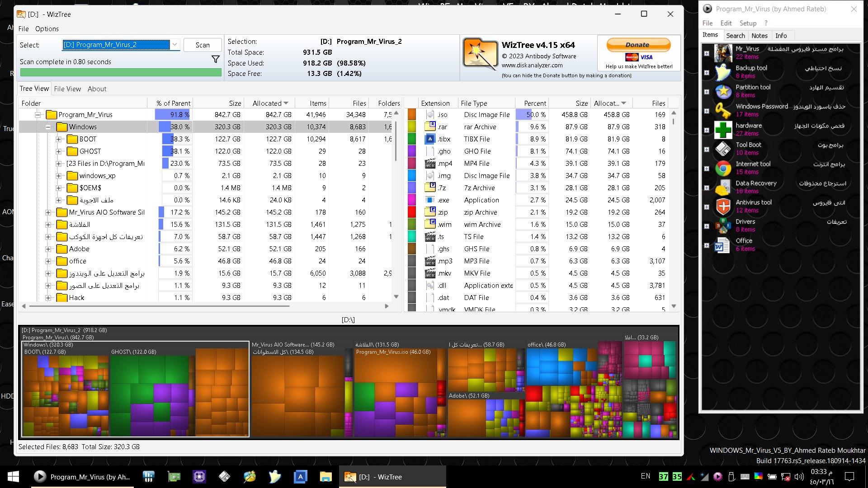The image size is (868, 488).
Task: Expand Drivers group in Program_Mr_Virus panel
Action: click(x=707, y=226)
